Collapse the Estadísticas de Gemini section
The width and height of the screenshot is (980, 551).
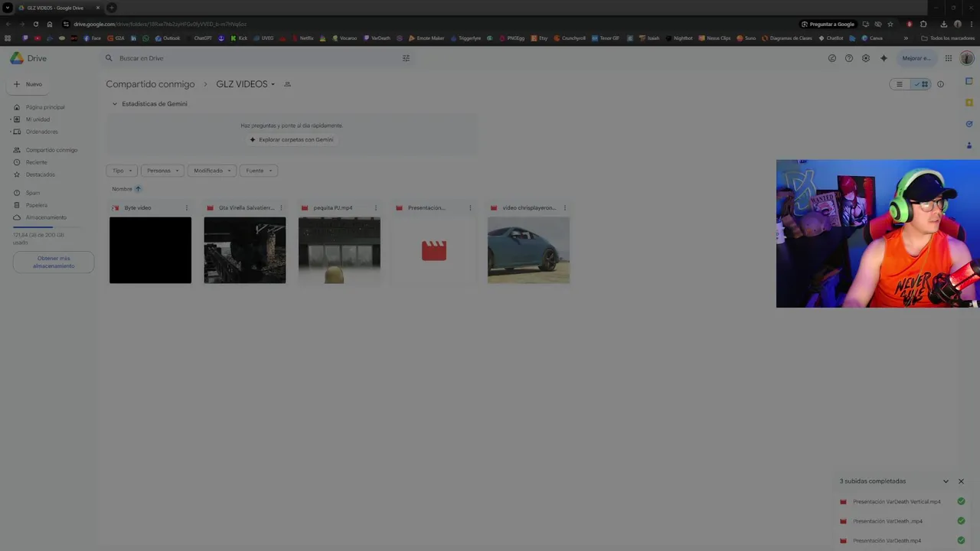tap(115, 104)
